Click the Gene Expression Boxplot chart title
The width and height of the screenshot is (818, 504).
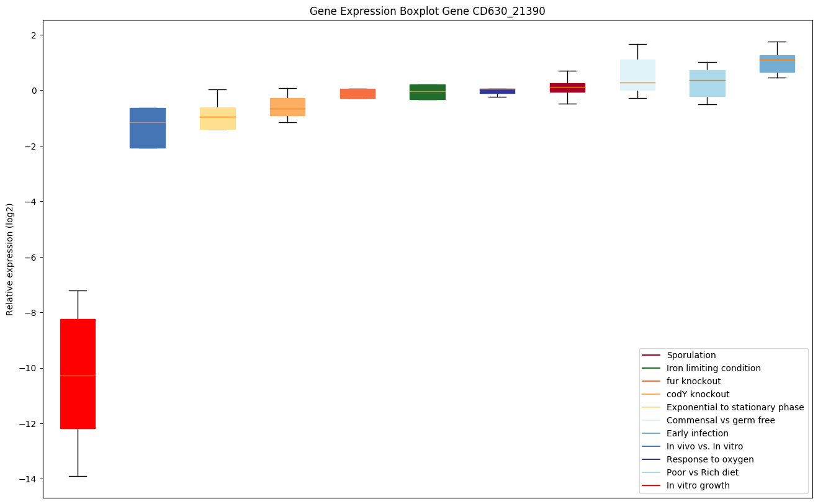[x=427, y=11]
